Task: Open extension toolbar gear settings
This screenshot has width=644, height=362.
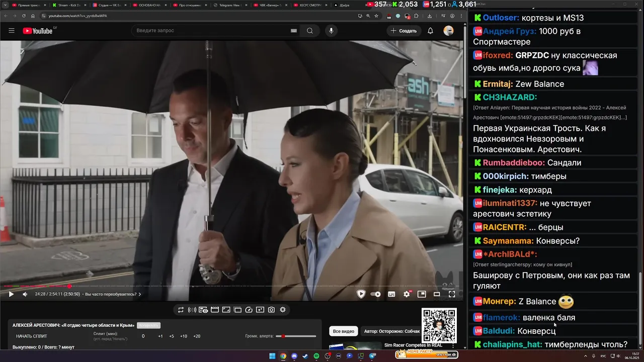Action: point(283,310)
